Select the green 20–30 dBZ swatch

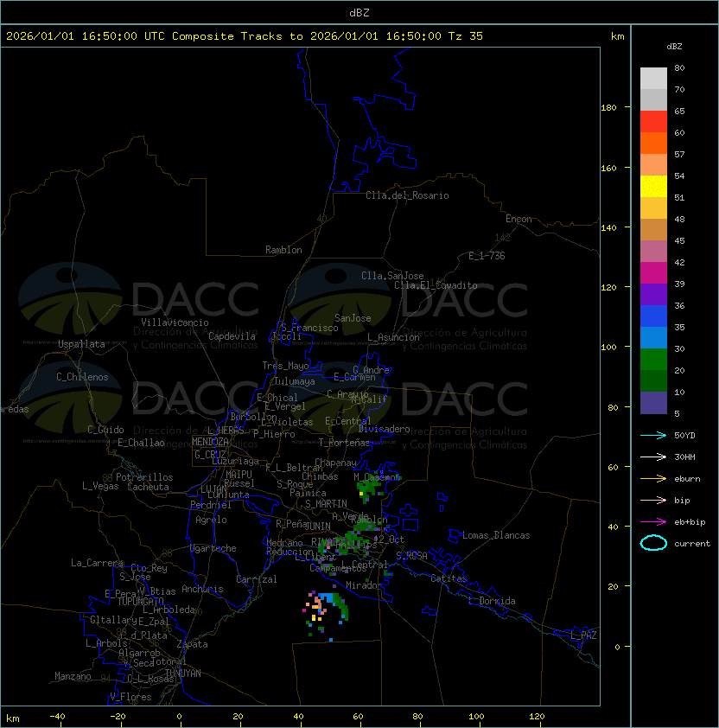(x=653, y=360)
